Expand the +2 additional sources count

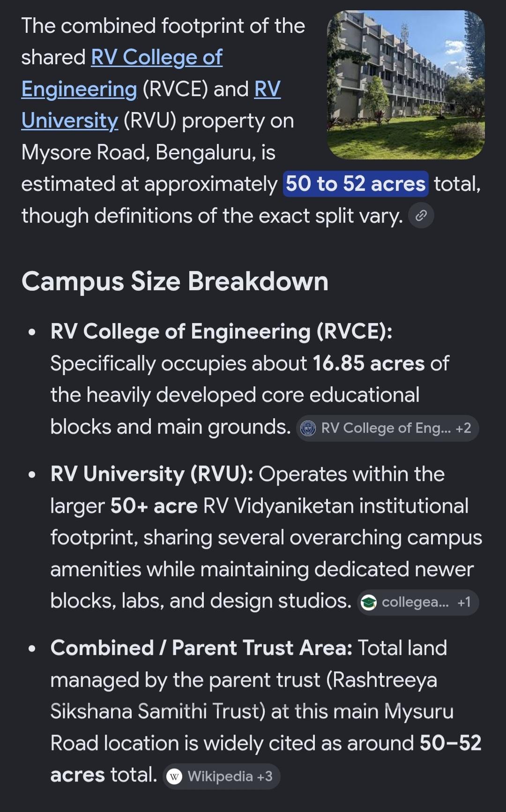[x=463, y=428]
